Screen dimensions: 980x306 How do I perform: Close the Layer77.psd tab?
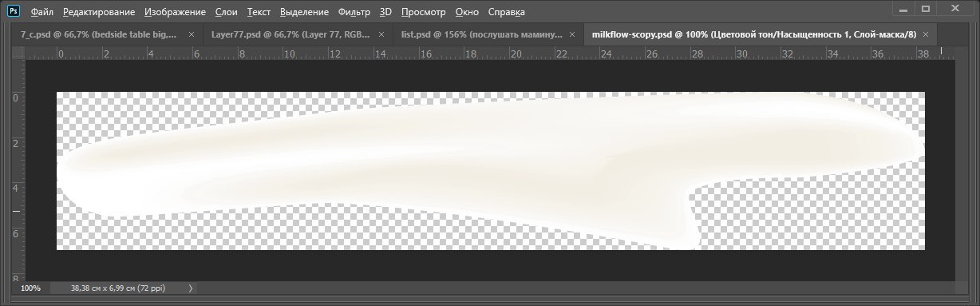(x=381, y=35)
